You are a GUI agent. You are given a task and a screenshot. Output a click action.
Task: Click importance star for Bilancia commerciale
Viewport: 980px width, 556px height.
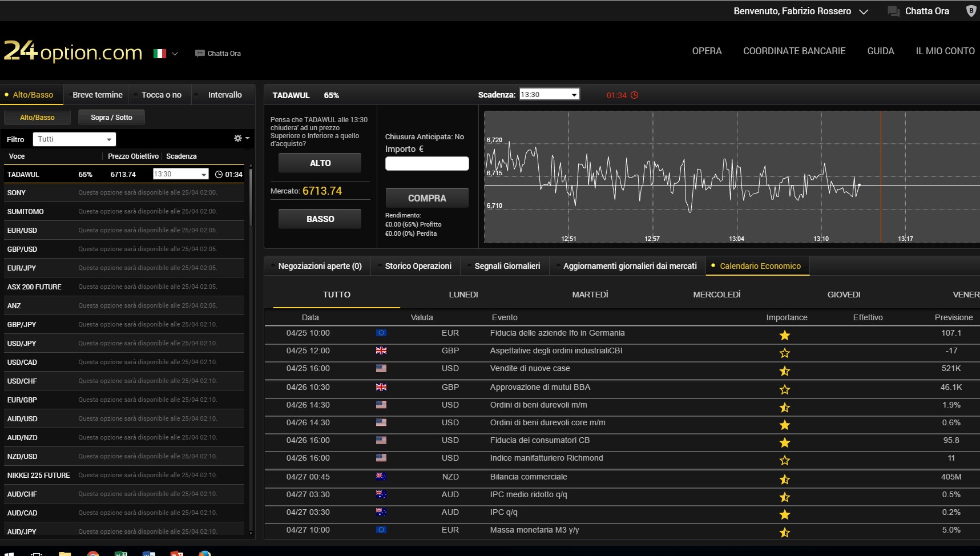coord(785,479)
